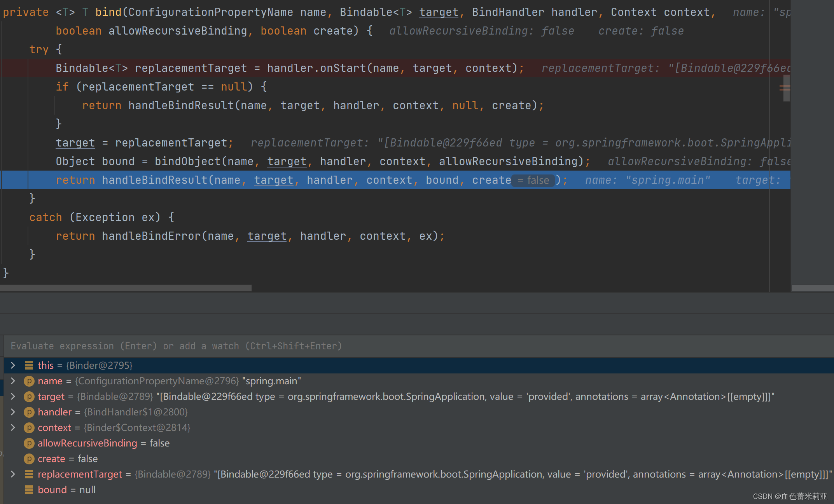Expand the 'target' Bindable variable node
Screen dimensions: 834x504
click(13, 396)
